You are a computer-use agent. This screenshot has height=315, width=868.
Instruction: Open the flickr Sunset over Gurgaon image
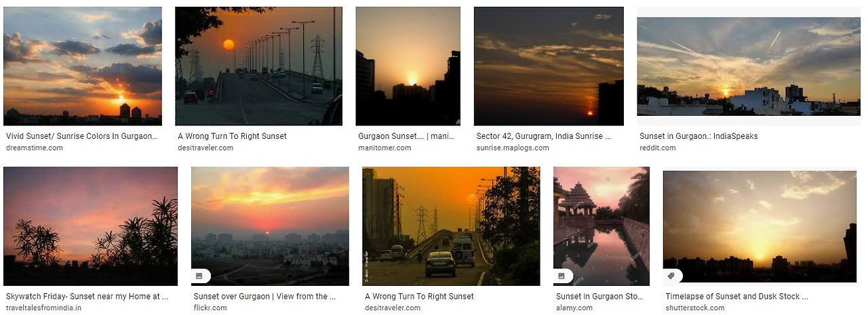[x=270, y=226]
